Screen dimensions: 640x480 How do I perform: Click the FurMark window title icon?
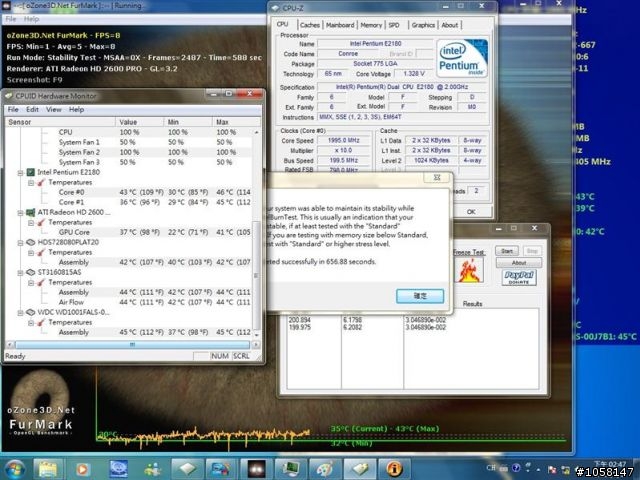6,6
